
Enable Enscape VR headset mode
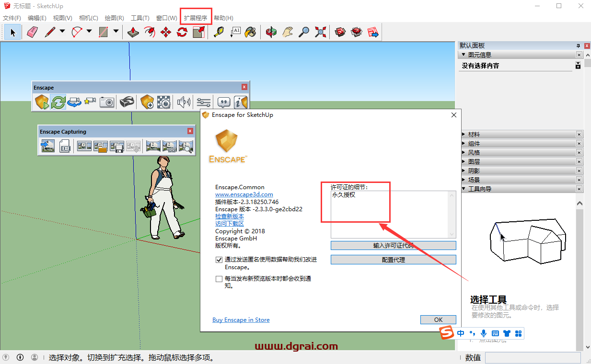[x=127, y=102]
